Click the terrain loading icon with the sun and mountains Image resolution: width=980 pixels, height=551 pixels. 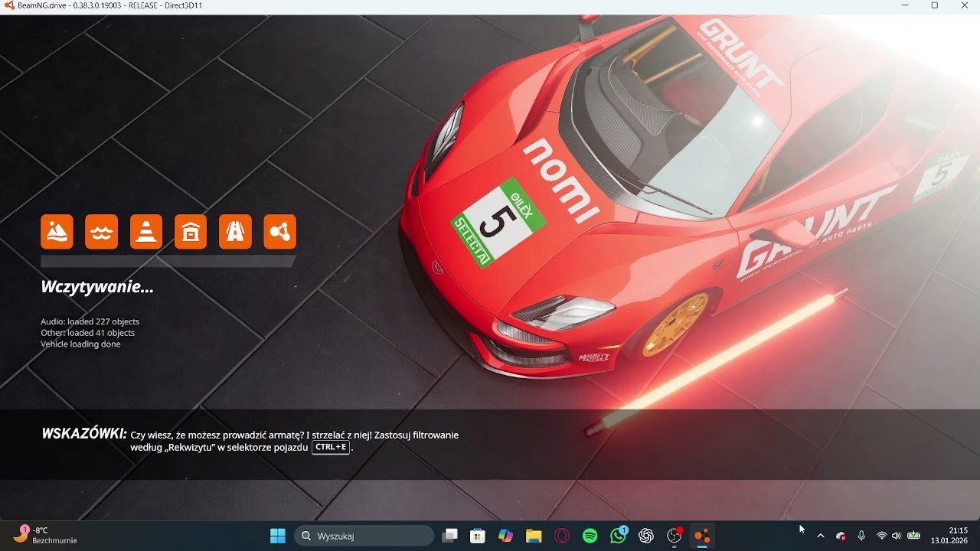coord(57,232)
